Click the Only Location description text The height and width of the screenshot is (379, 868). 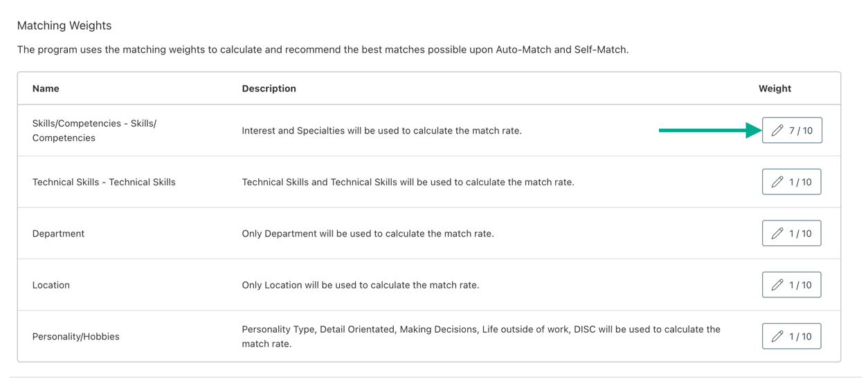(360, 285)
